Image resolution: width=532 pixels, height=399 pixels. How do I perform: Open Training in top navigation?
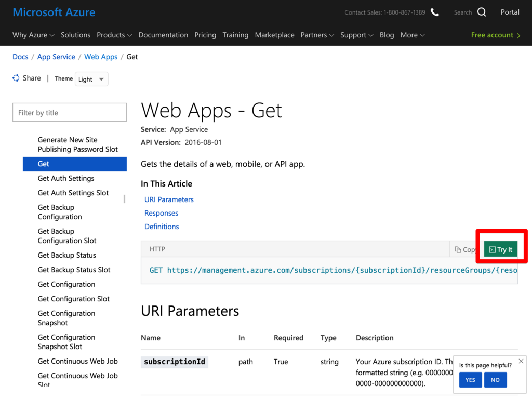235,35
